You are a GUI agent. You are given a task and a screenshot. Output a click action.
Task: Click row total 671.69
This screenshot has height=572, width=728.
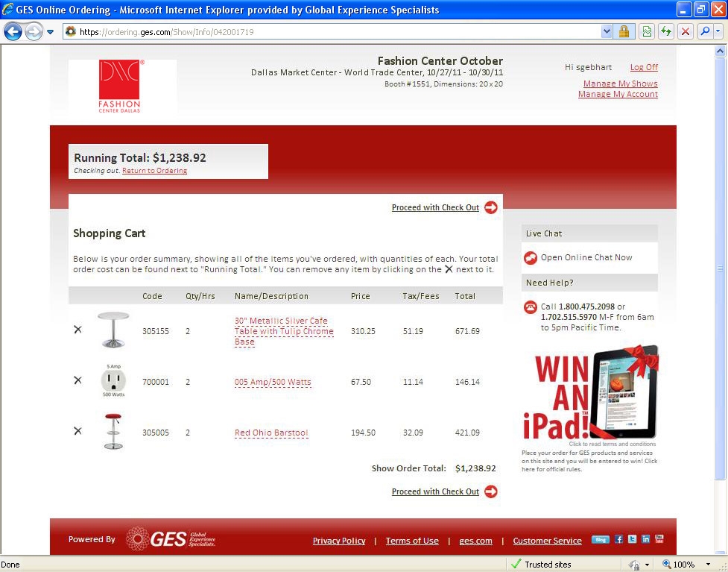(467, 331)
